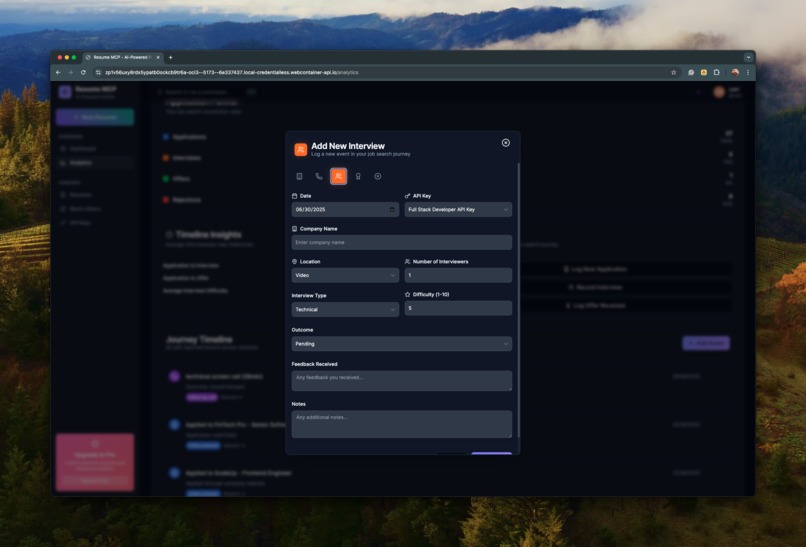Image resolution: width=806 pixels, height=547 pixels.
Task: Click the Feedback Received text area
Action: click(x=401, y=381)
